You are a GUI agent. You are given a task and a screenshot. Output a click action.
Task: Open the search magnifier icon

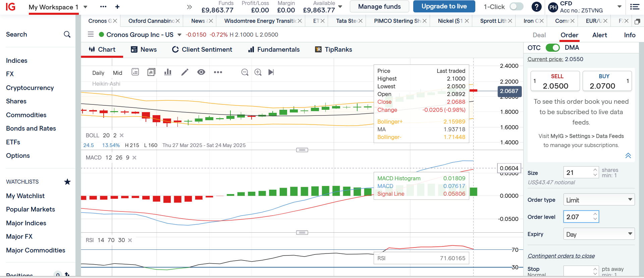[x=67, y=34]
